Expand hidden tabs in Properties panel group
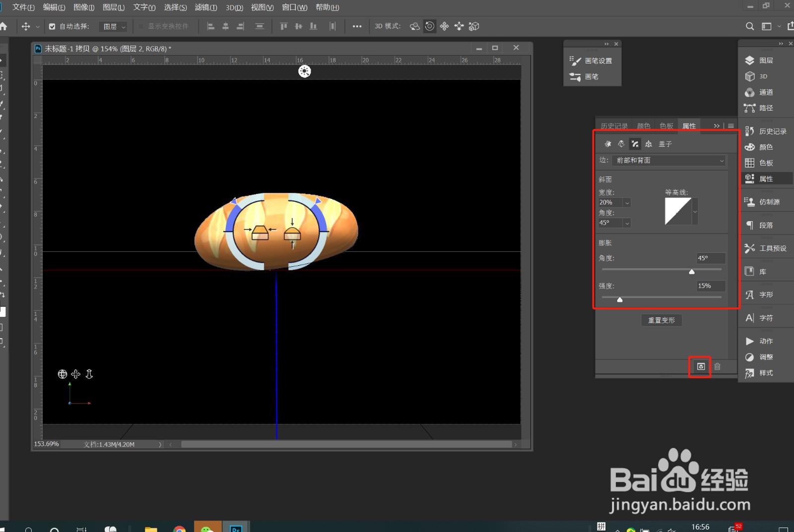Image resolution: width=794 pixels, height=532 pixels. [717, 126]
